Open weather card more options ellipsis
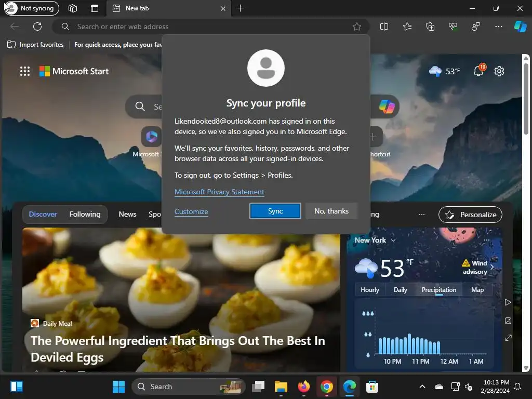 click(486, 240)
